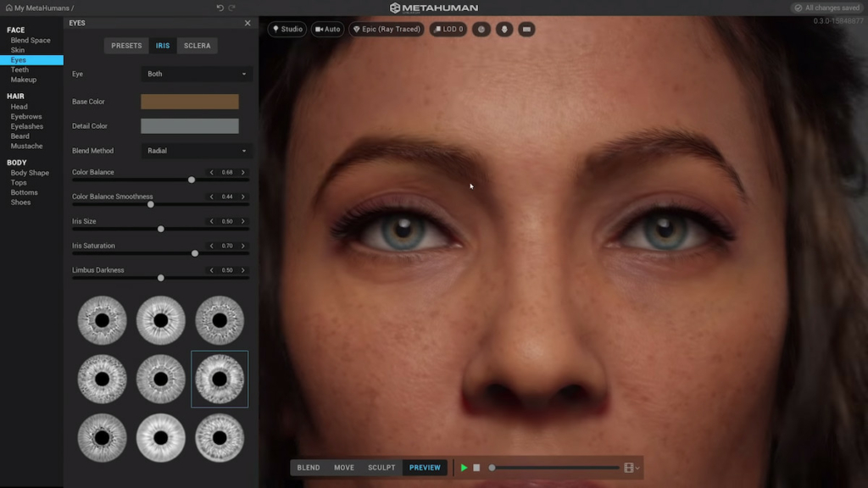Activate Move mode
Image resolution: width=868 pixels, height=488 pixels.
pos(344,468)
